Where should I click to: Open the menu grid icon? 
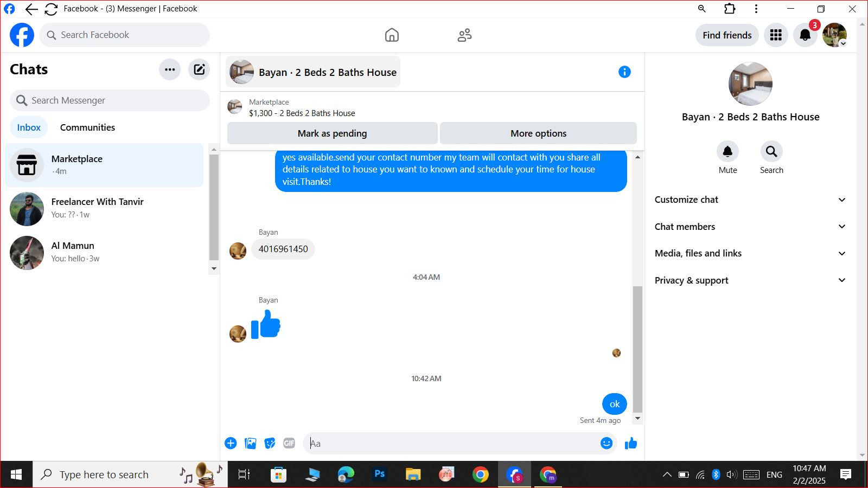(x=776, y=35)
